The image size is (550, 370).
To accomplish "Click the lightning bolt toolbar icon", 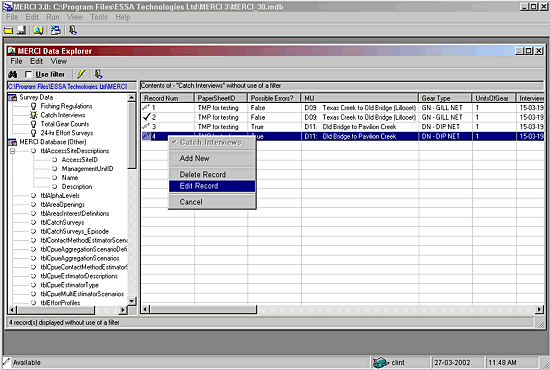I will point(81,74).
